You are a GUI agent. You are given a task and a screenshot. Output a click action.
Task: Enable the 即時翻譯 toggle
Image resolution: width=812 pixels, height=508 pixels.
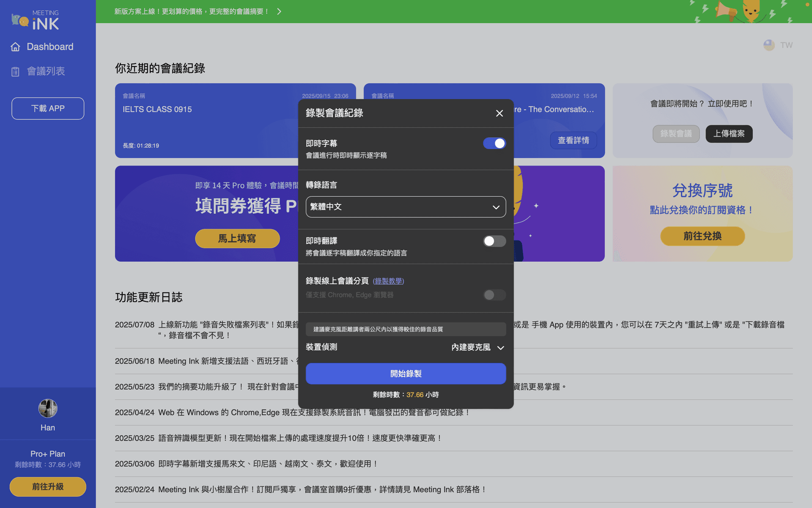494,241
